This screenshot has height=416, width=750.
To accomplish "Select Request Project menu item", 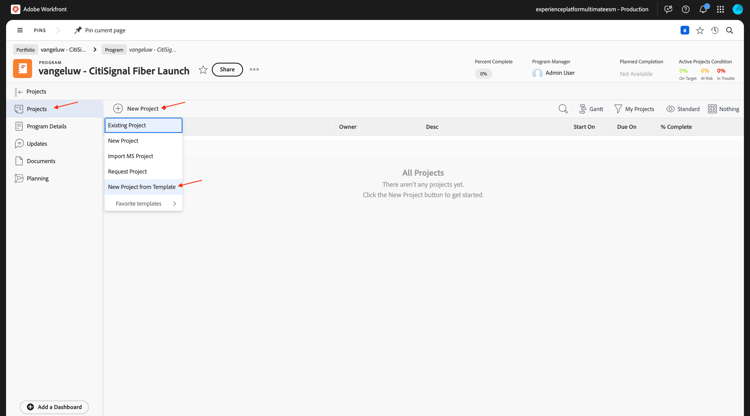I will click(143, 171).
